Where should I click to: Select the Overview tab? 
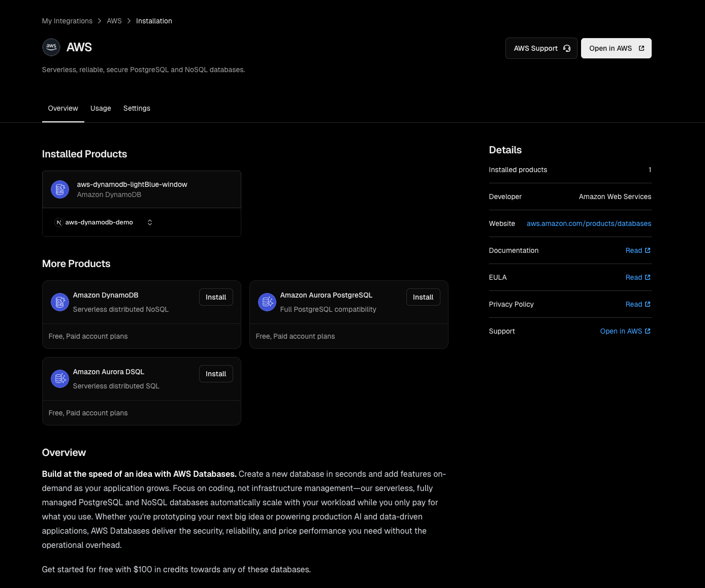pos(63,108)
